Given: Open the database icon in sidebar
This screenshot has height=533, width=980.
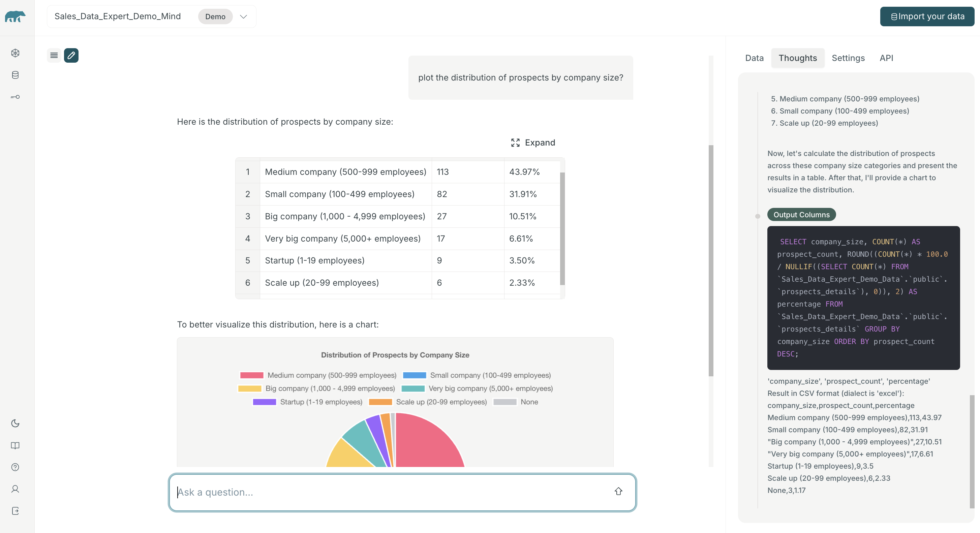Looking at the screenshot, I should (x=15, y=75).
